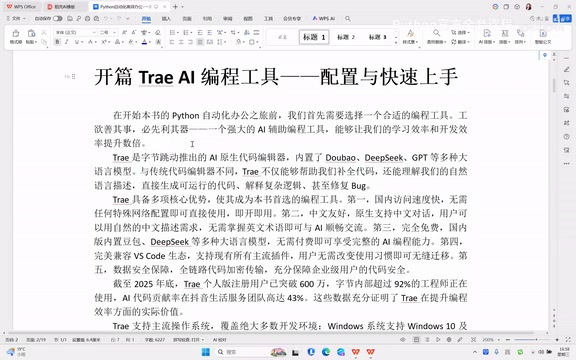Screen dimensions: 576x360
Task: Apply the 标题 3 heading style
Action: pyautogui.click(x=377, y=37)
